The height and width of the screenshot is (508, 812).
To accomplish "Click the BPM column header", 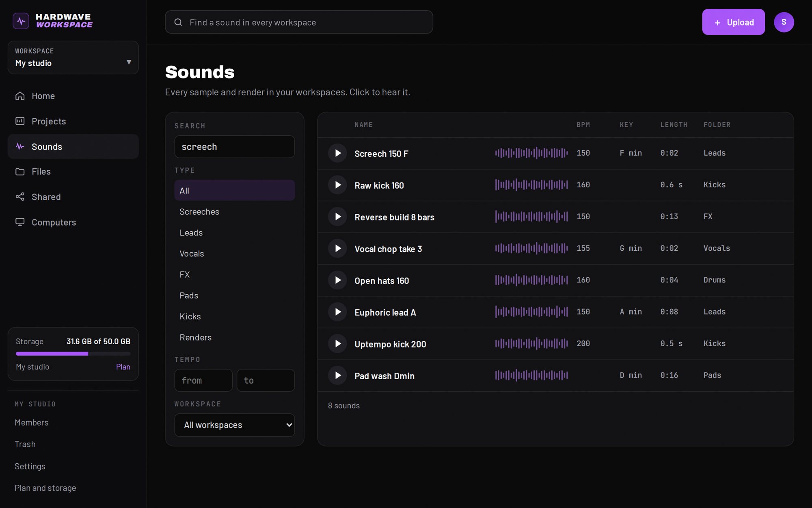I will pos(583,125).
